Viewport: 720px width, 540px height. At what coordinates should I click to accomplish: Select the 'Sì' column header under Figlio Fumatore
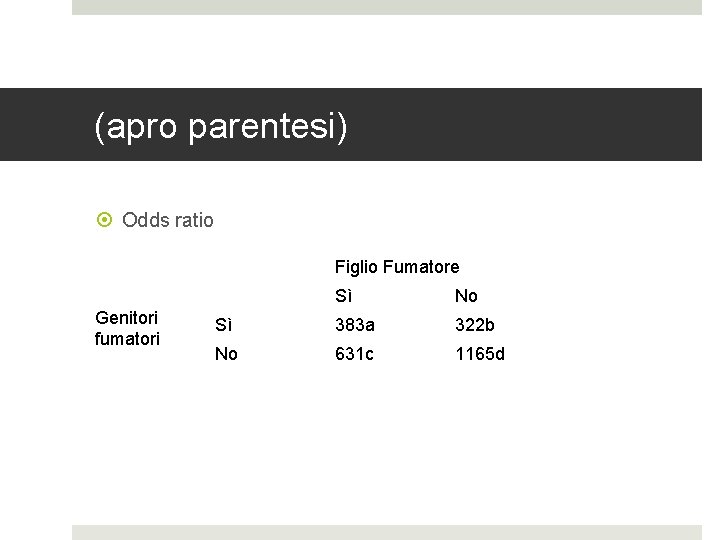tap(343, 296)
